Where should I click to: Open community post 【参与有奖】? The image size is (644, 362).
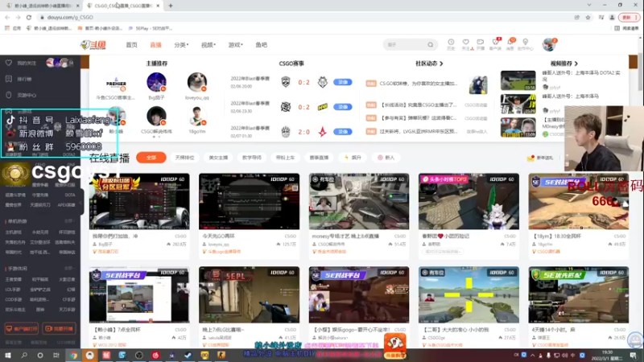(x=418, y=118)
